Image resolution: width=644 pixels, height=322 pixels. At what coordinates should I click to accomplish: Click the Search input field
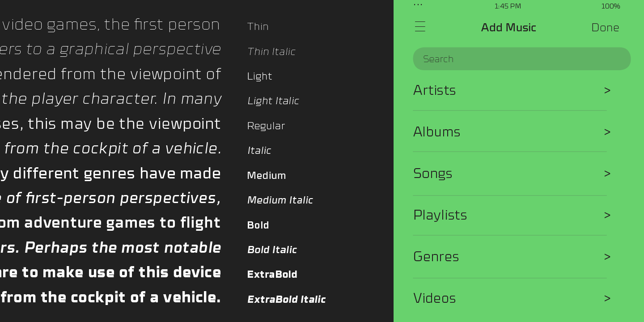click(x=521, y=59)
